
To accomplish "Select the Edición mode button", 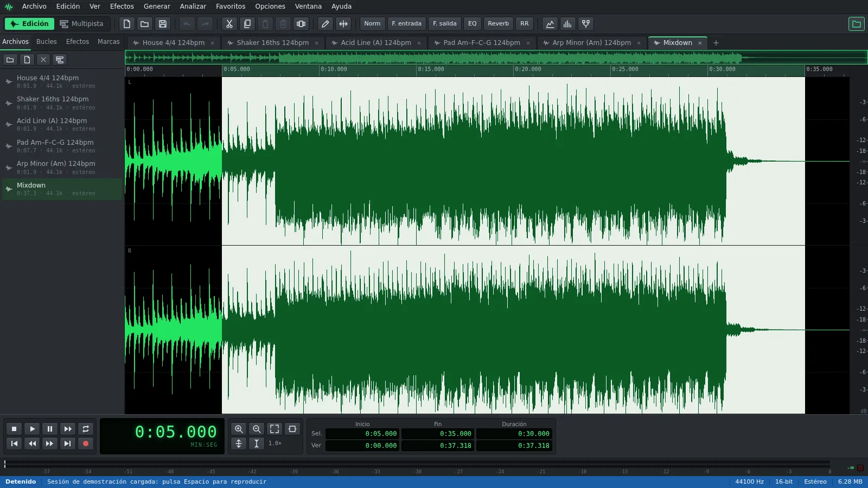I will 30,24.
